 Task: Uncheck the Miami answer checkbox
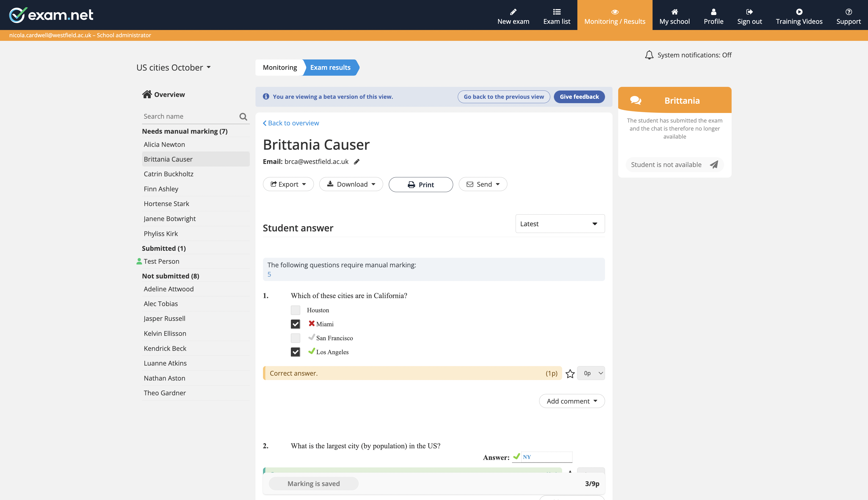click(x=295, y=324)
